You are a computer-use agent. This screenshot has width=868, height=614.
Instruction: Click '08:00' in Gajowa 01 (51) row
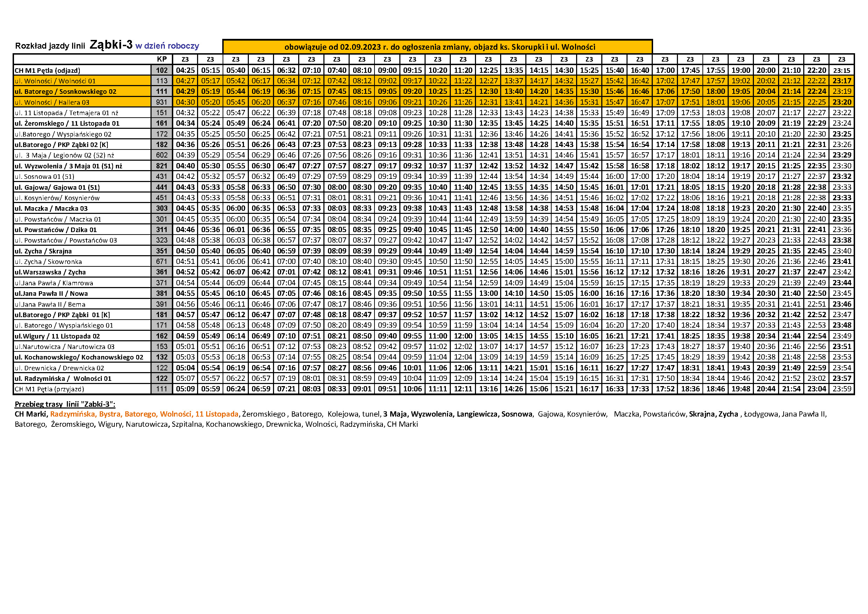click(x=336, y=187)
